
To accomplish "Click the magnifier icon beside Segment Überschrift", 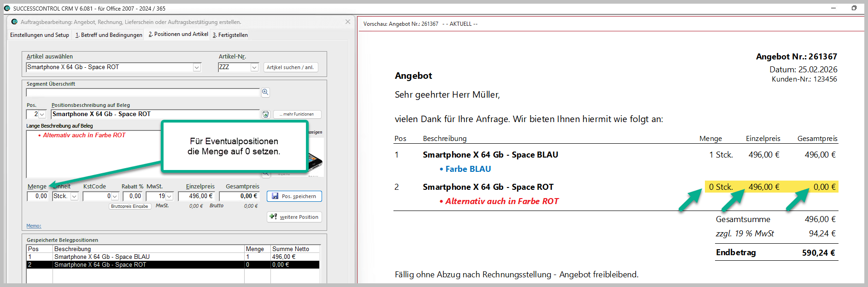I will coord(265,92).
